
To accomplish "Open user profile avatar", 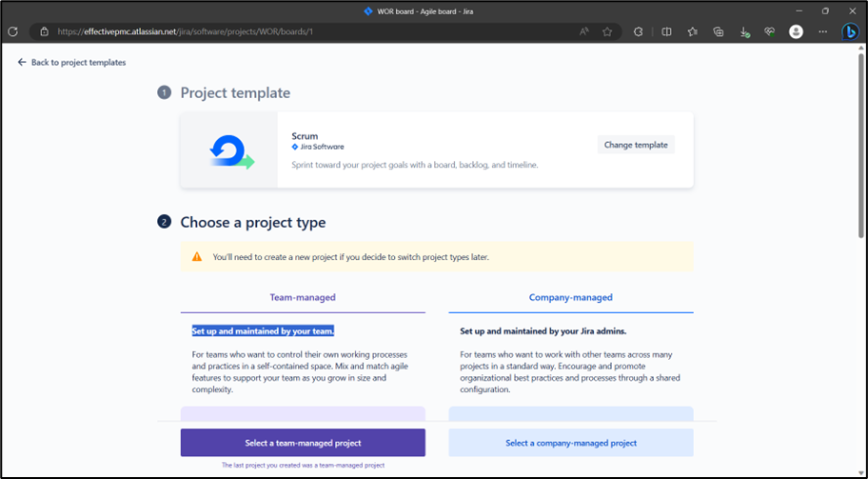I will pos(796,31).
